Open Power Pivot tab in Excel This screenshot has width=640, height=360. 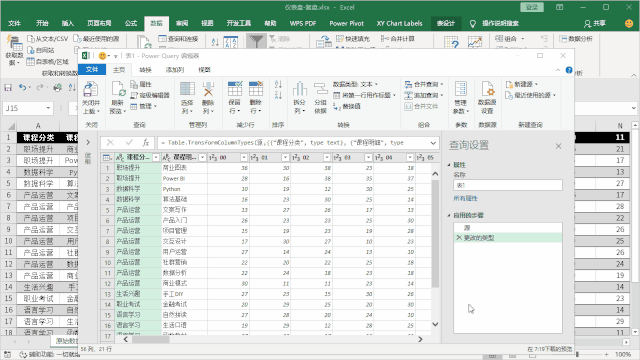pyautogui.click(x=347, y=23)
